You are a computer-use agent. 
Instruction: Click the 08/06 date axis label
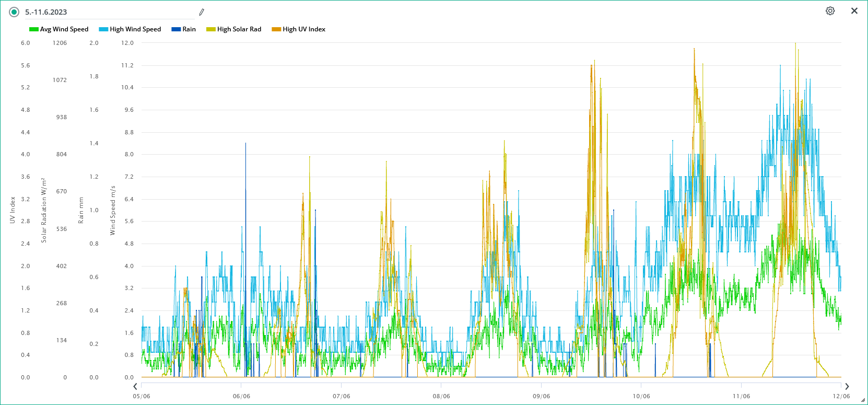click(x=441, y=396)
